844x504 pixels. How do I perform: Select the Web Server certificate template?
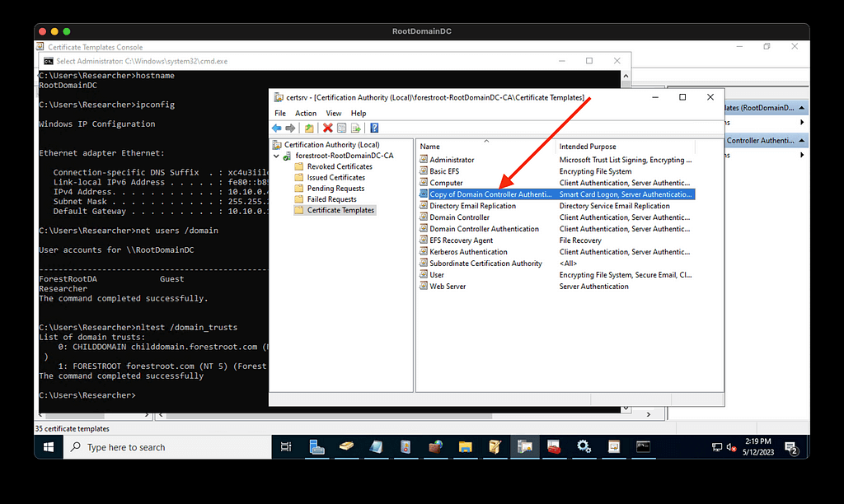pyautogui.click(x=448, y=287)
